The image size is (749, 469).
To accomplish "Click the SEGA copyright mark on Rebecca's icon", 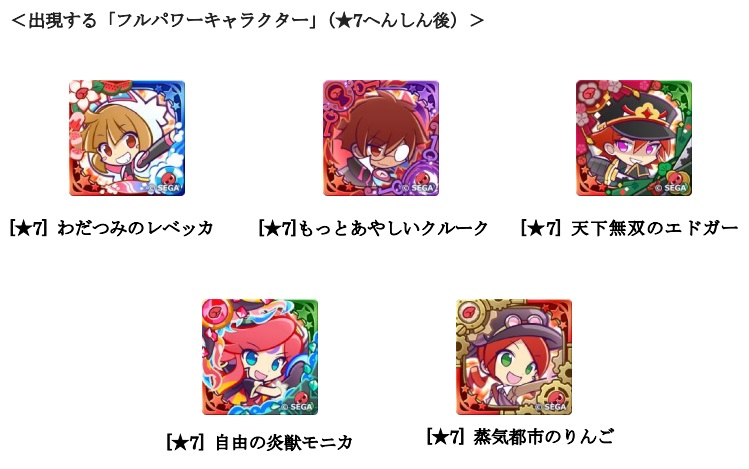I will click(x=164, y=188).
